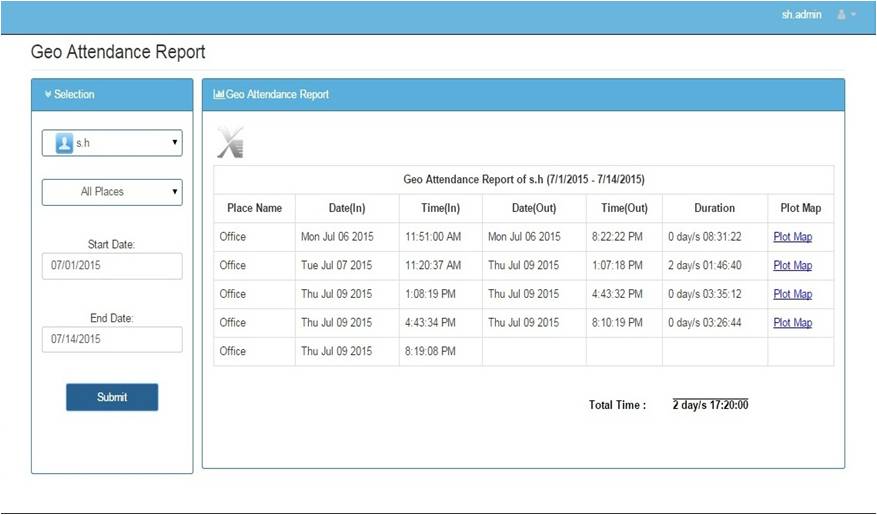This screenshot has height=515, width=877.
Task: Click the Place Name column header
Action: pos(254,208)
